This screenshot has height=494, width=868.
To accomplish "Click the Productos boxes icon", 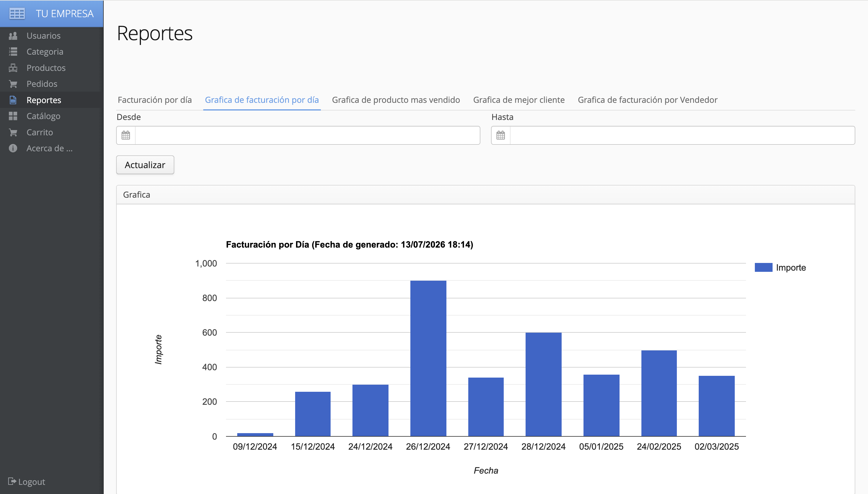I will tap(13, 68).
